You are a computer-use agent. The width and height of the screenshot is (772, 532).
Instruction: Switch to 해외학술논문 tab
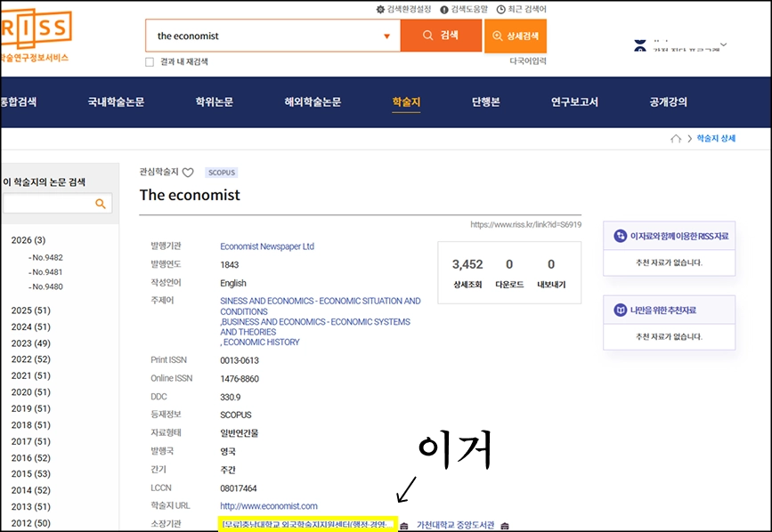click(313, 101)
